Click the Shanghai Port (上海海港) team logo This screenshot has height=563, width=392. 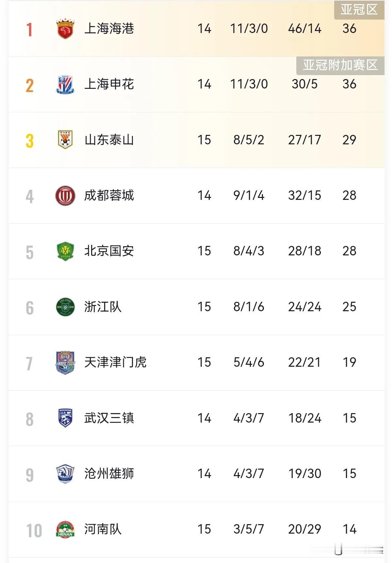click(65, 29)
